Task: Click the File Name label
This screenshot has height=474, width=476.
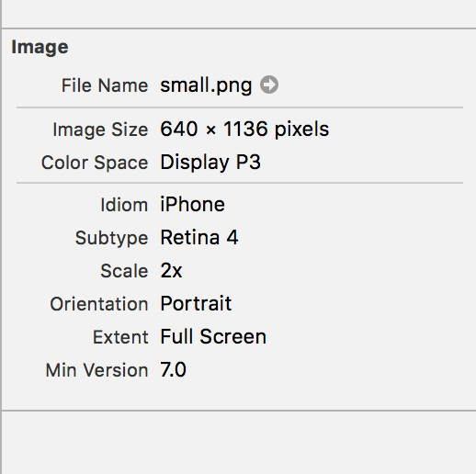Action: pyautogui.click(x=105, y=85)
